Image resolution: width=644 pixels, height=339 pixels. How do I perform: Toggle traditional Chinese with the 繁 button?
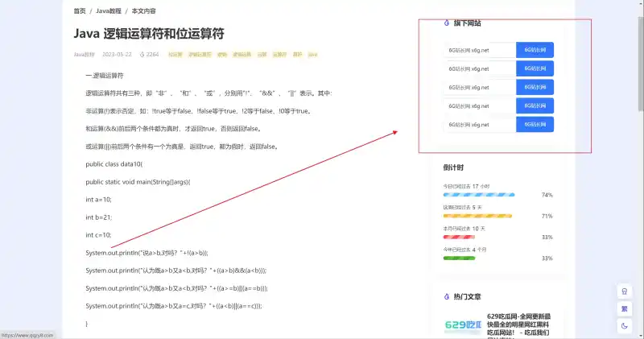(625, 309)
